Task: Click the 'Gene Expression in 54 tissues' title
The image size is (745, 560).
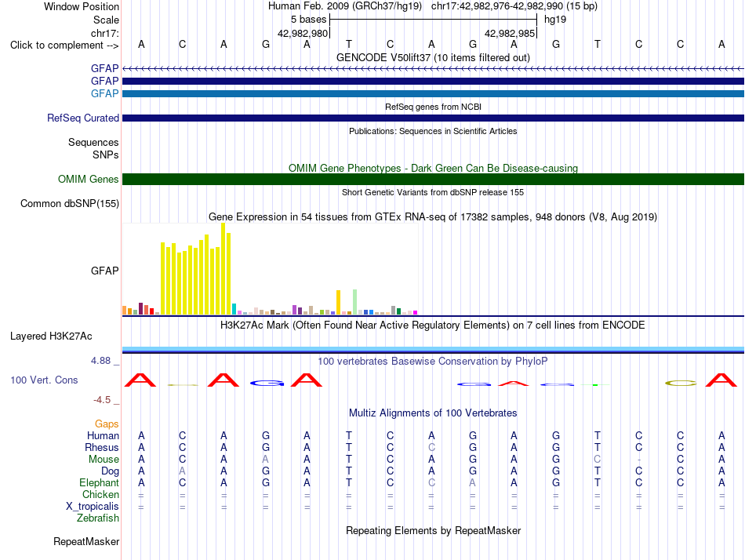Action: [433, 216]
